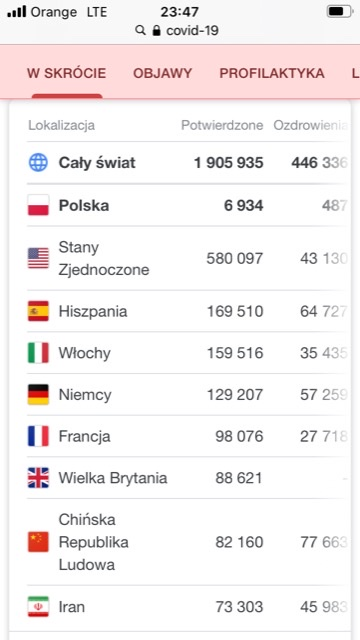Tap the Potwierdzone column header
This screenshot has height=640, width=360.
[222, 125]
